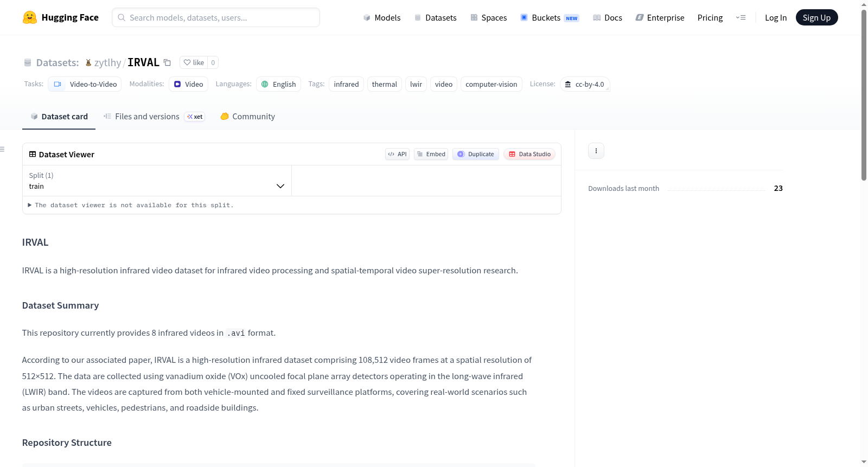The image size is (868, 467).
Task: Click the xet badge
Action: pos(195,117)
